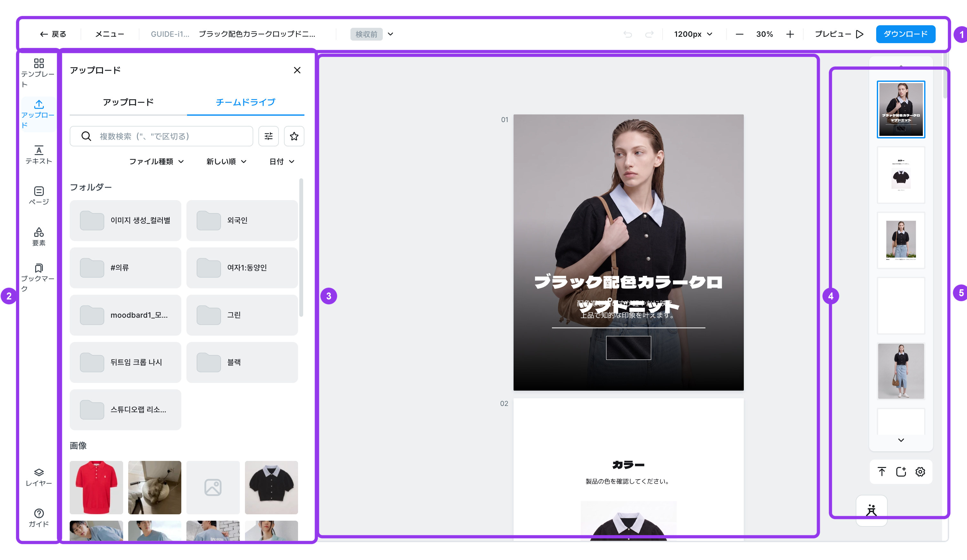
Task: Click the ダウンロード download button
Action: click(x=906, y=34)
